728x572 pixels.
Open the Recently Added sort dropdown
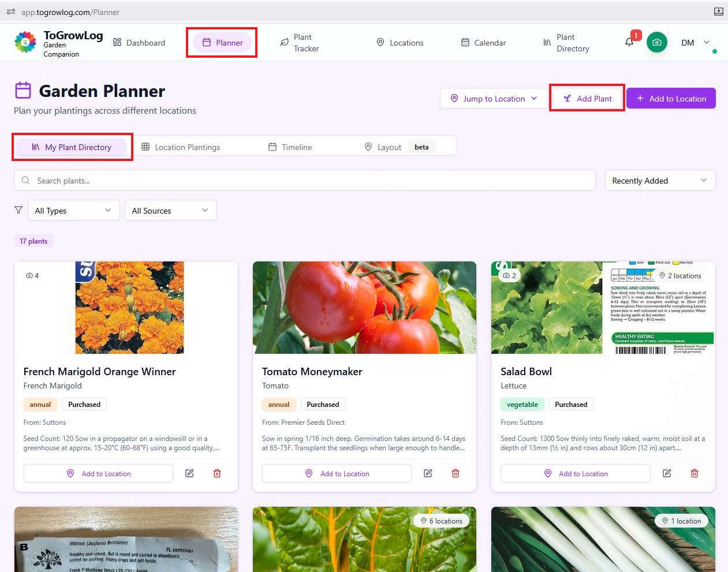[x=659, y=180]
